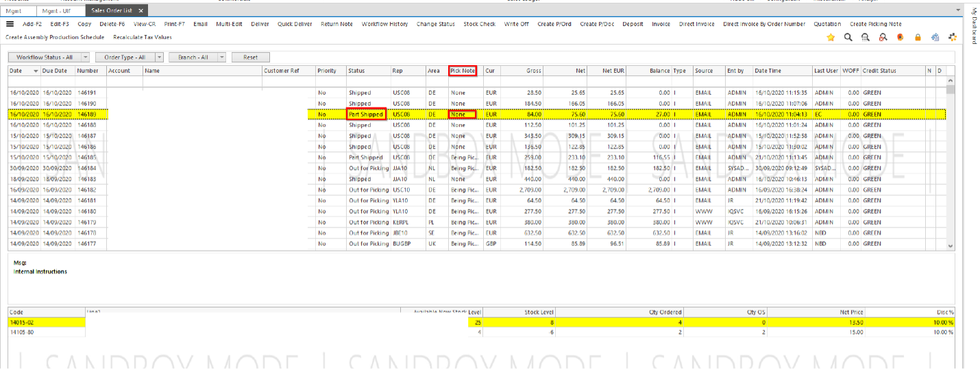
Task: Click the yellow star favourites icon
Action: click(x=831, y=38)
